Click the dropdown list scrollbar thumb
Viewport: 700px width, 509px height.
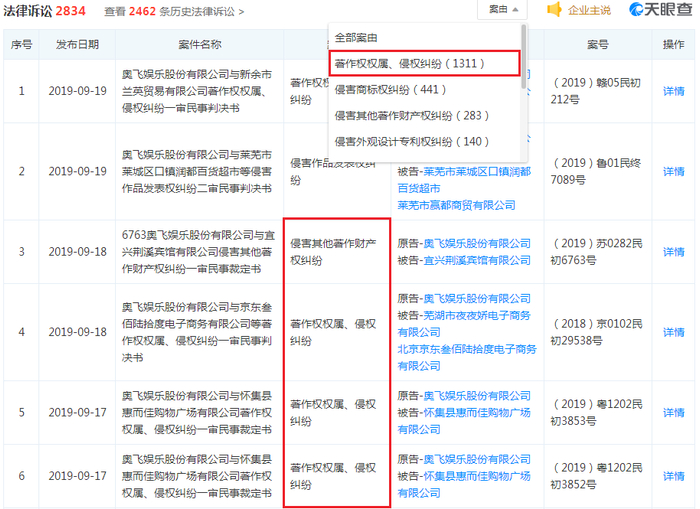(524, 56)
